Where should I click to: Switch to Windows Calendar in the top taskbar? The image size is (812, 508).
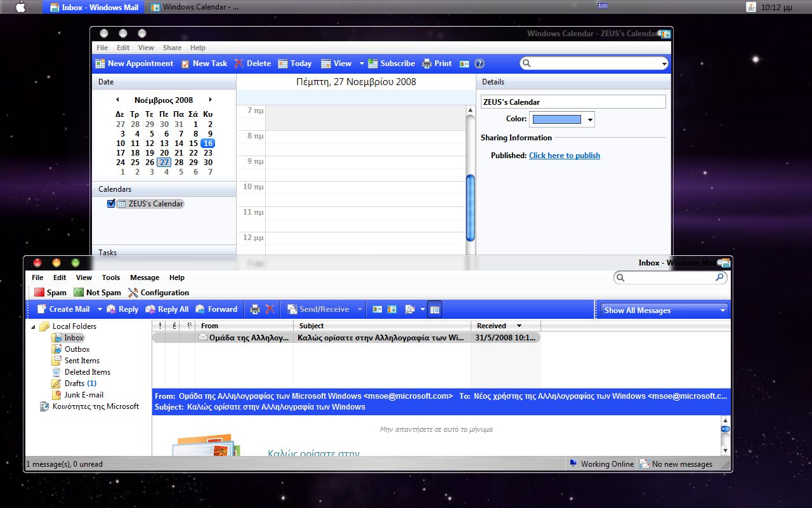coord(195,7)
